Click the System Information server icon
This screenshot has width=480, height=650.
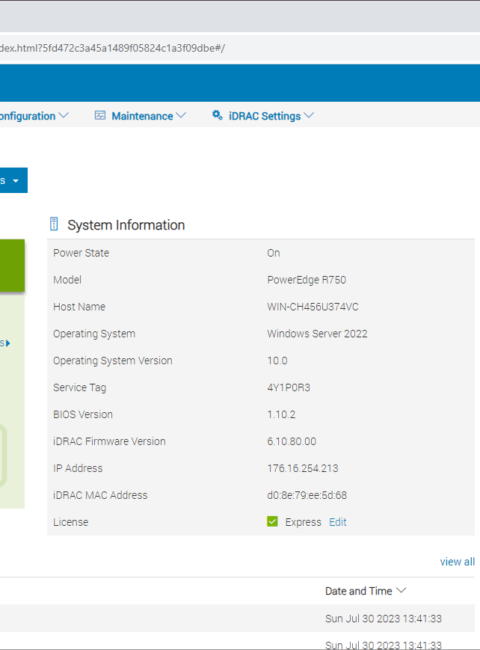[x=54, y=224]
